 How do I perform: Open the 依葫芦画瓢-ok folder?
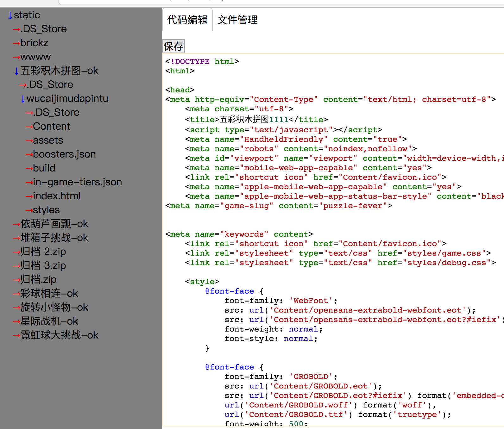tap(54, 224)
